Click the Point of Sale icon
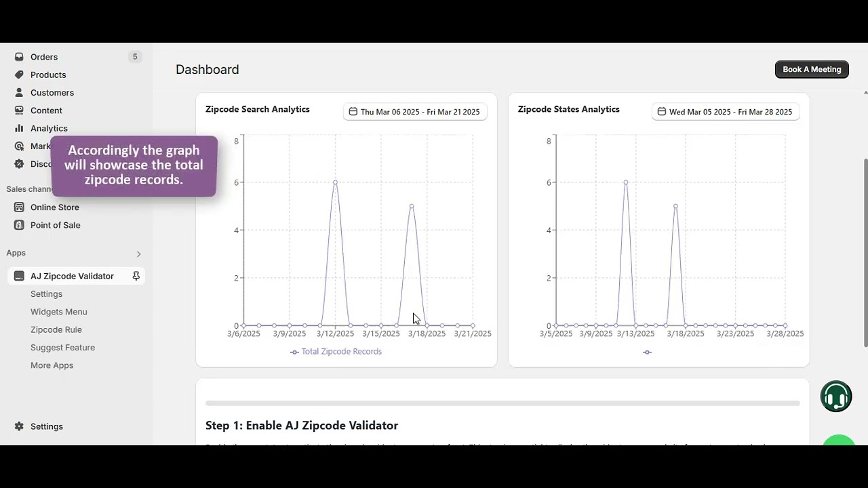The height and width of the screenshot is (488, 868). coord(19,225)
